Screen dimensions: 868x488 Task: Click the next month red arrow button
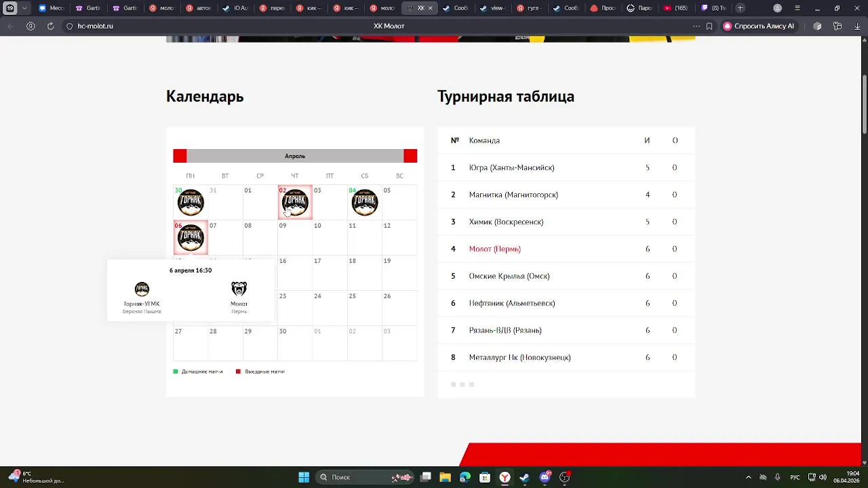click(x=410, y=156)
